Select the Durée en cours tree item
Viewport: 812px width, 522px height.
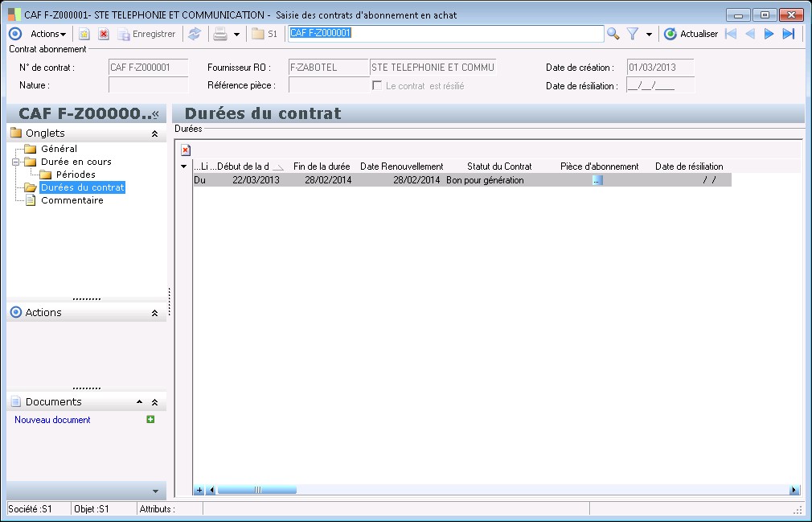click(x=76, y=162)
